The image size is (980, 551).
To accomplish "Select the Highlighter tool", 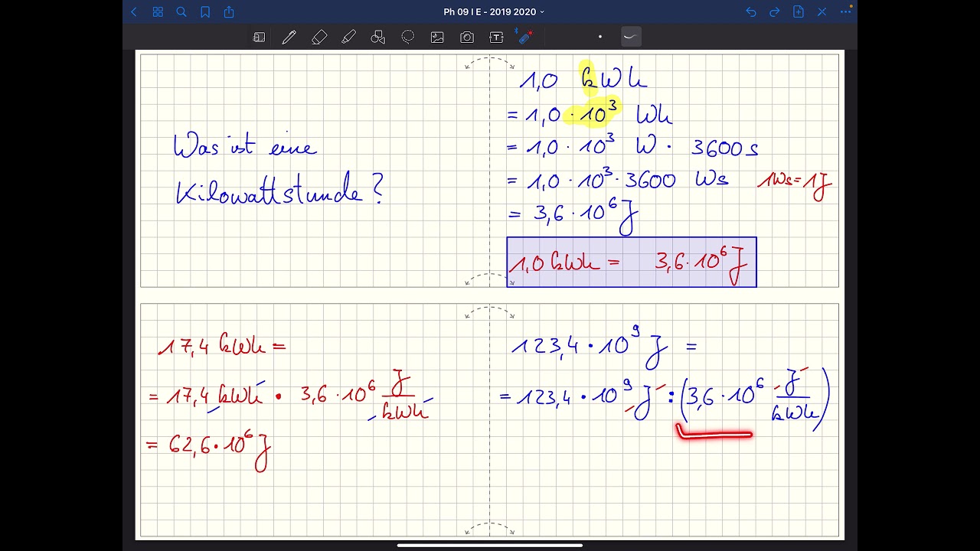I will (348, 37).
